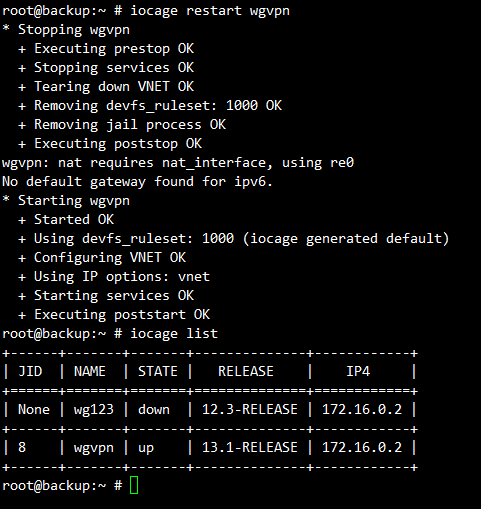Screen dimensions: 481x509
Task: Click the JID value 8
Action: click(x=22, y=447)
